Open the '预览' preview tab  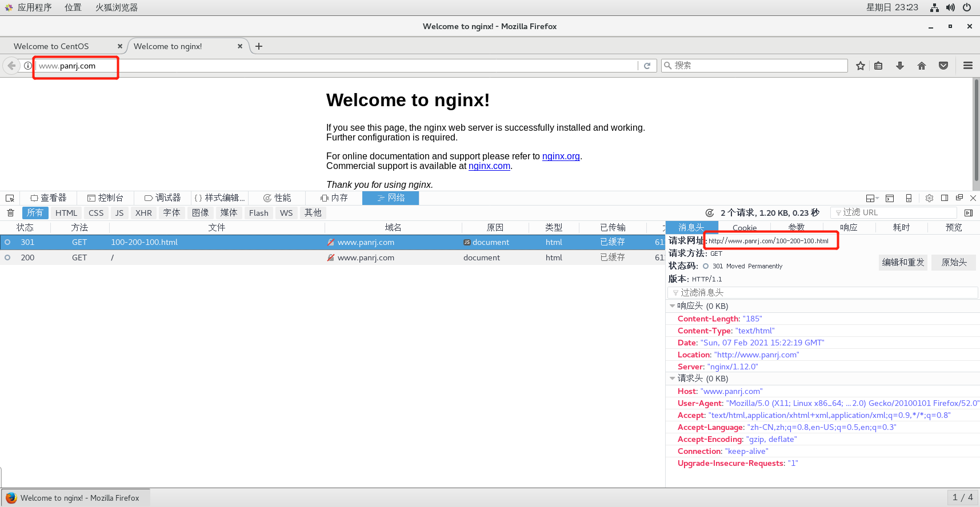point(954,227)
